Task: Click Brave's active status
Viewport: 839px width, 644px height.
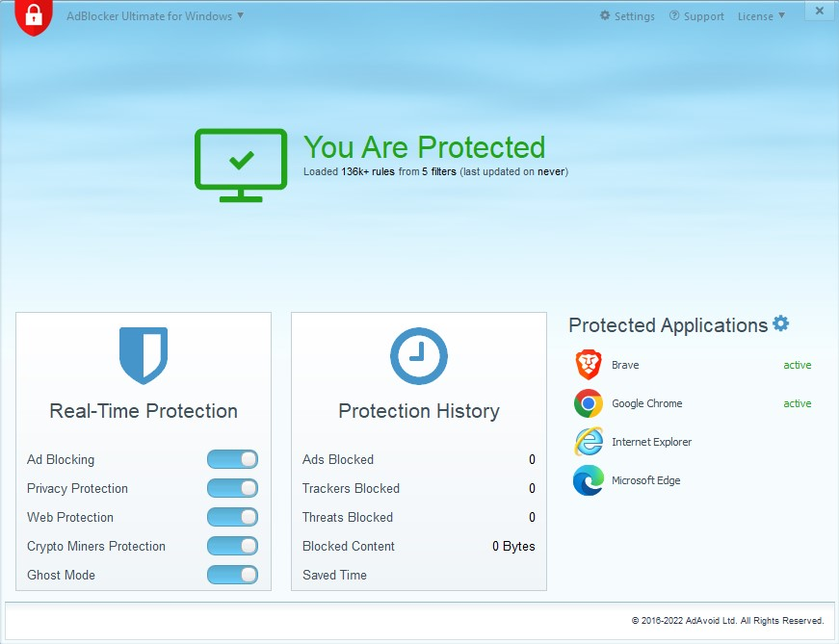Action: click(798, 365)
